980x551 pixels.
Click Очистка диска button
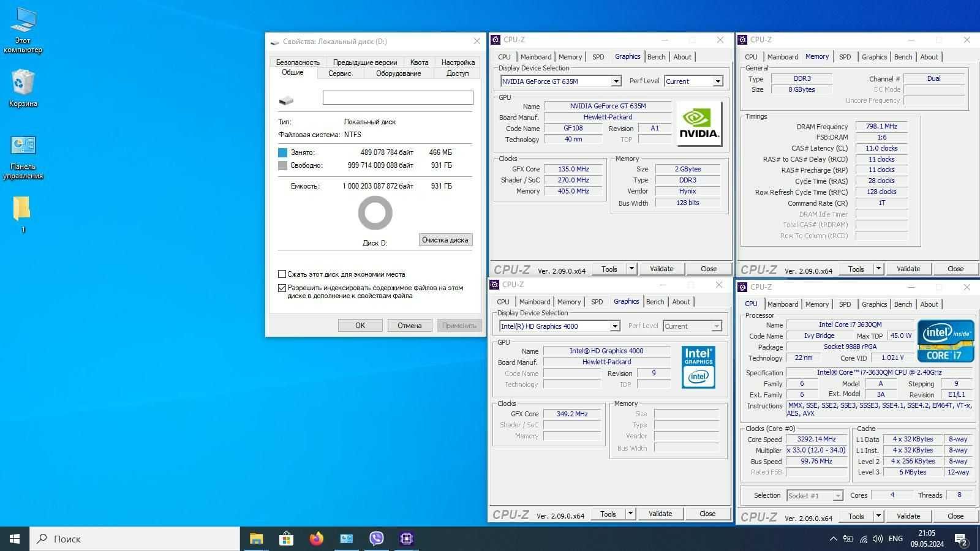pyautogui.click(x=445, y=240)
